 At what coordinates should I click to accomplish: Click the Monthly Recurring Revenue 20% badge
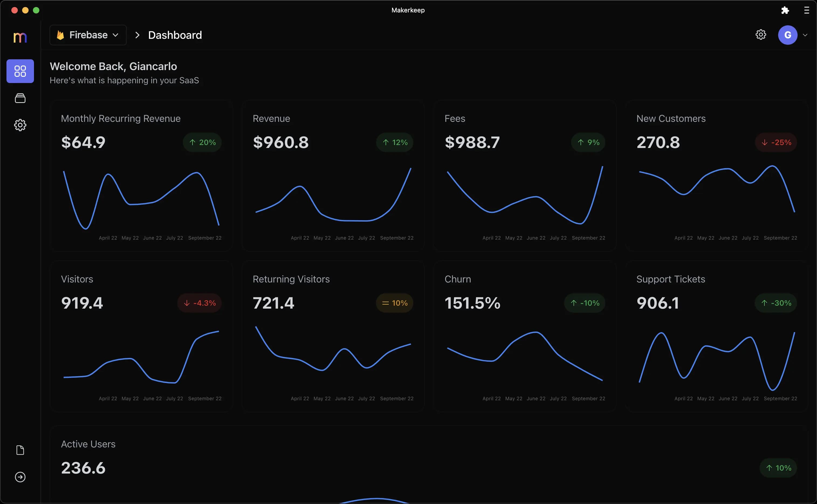tap(202, 142)
